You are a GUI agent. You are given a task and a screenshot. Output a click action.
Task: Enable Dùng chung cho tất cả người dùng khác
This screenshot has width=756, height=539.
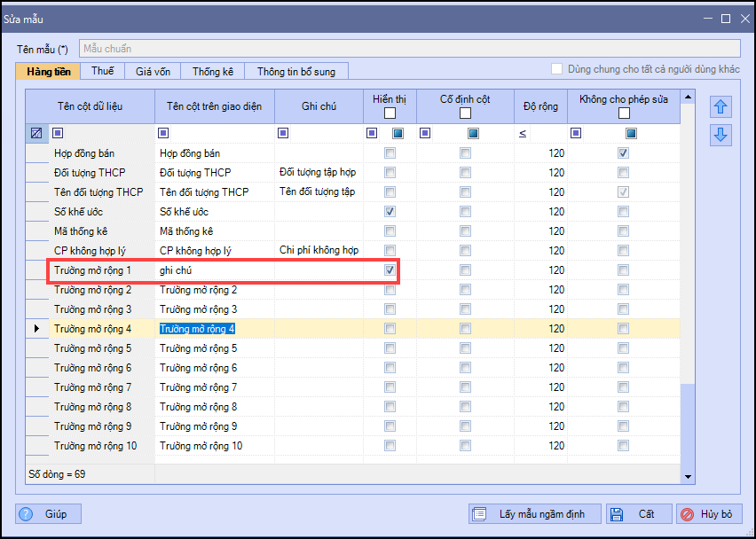(x=556, y=69)
